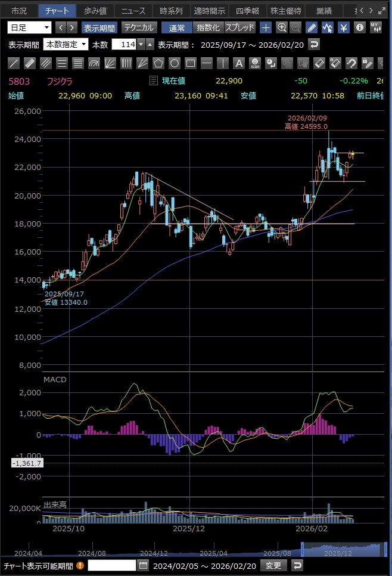392x576 pixels.
Task: Open calendar date picker icon
Action: [x=143, y=565]
